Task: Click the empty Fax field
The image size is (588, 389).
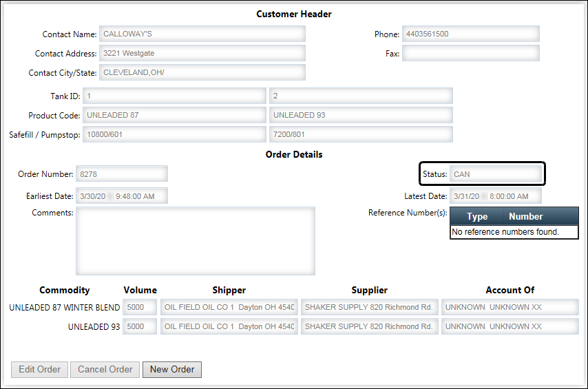Action: (x=471, y=53)
